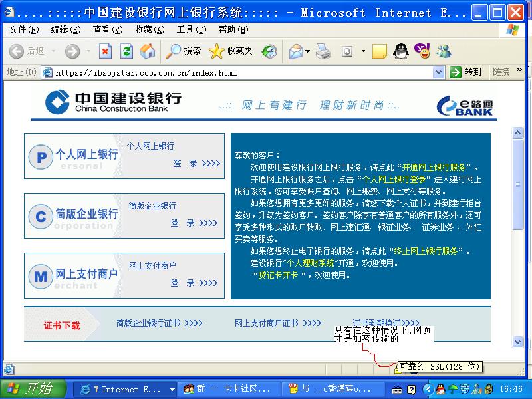Screen dimensions: 532x399
Task: Click the P personal banking circle icon
Action: 41,157
